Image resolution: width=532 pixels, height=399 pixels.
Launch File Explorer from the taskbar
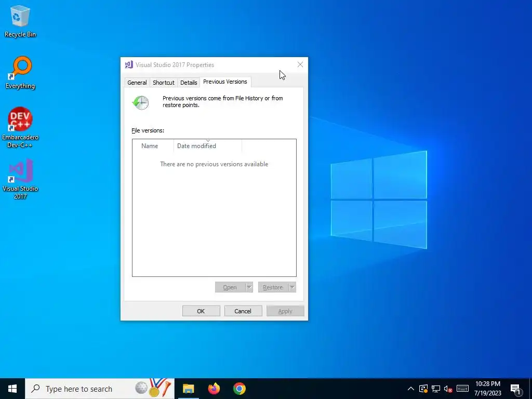click(x=188, y=389)
